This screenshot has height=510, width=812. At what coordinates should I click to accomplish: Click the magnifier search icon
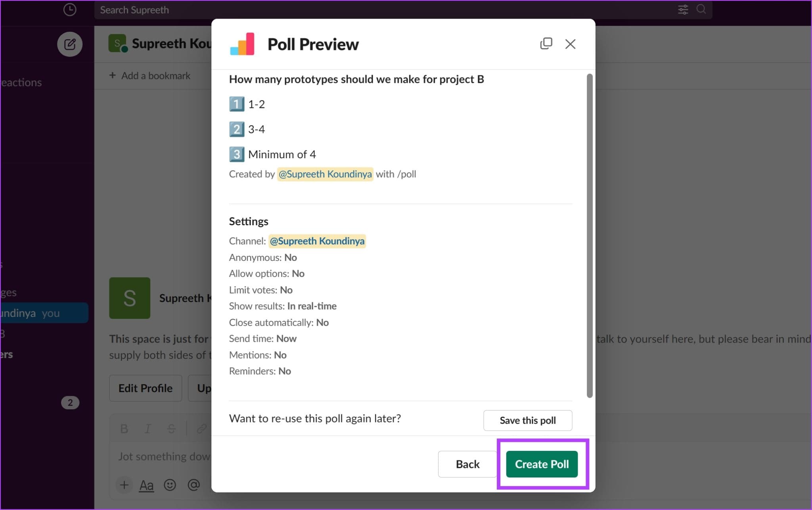click(x=701, y=9)
